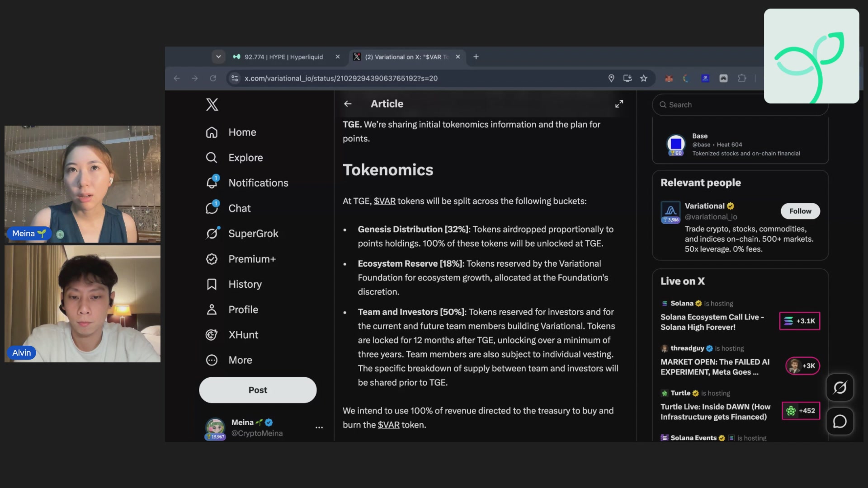
Task: Click the Post button
Action: pyautogui.click(x=258, y=390)
